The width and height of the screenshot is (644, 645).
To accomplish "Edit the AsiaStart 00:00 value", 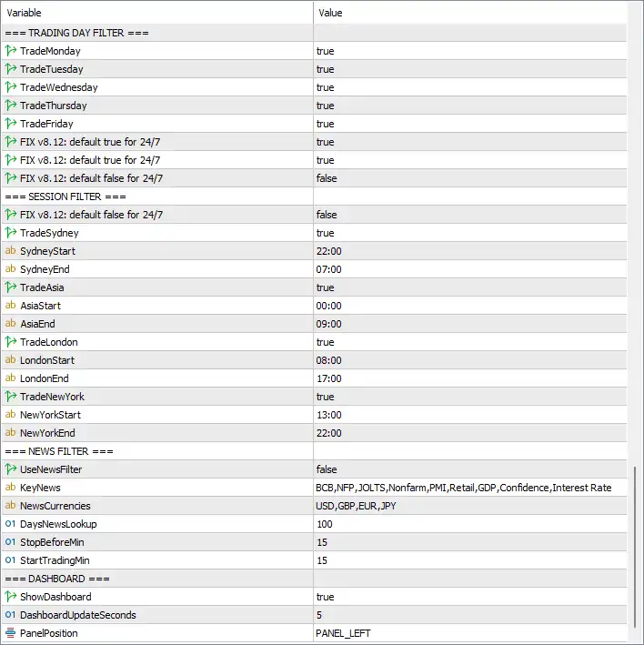I will pyautogui.click(x=470, y=306).
